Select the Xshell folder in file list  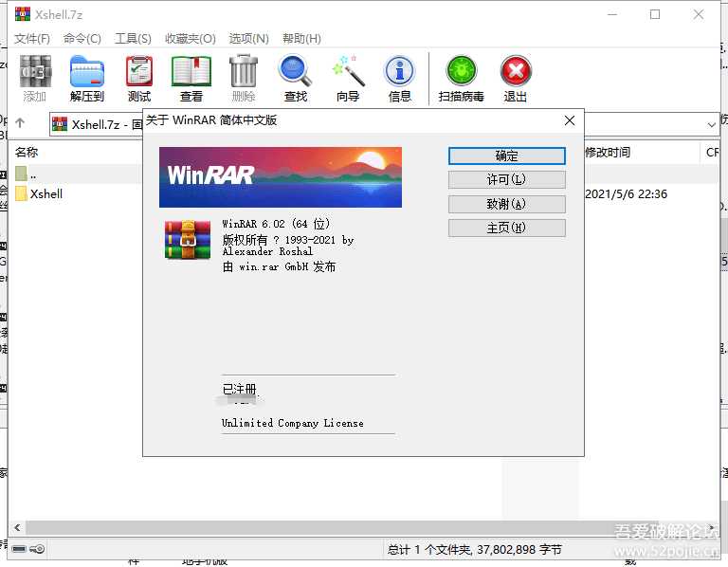click(45, 193)
